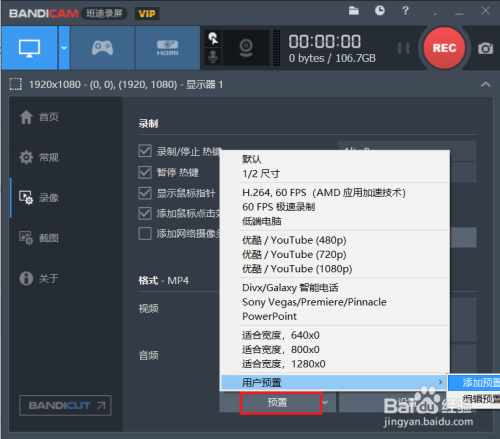Image resolution: width=500 pixels, height=439 pixels.
Task: Click 编辑预置 submenu item
Action: click(474, 398)
